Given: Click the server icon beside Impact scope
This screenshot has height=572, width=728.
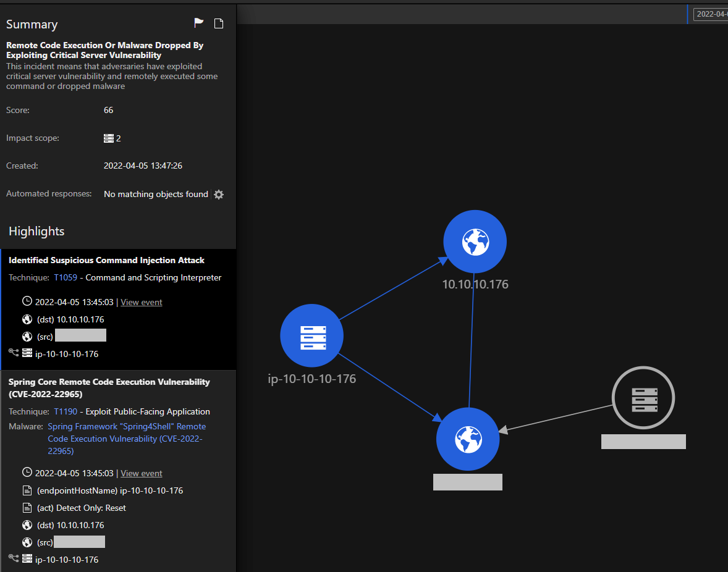Looking at the screenshot, I should tap(109, 138).
